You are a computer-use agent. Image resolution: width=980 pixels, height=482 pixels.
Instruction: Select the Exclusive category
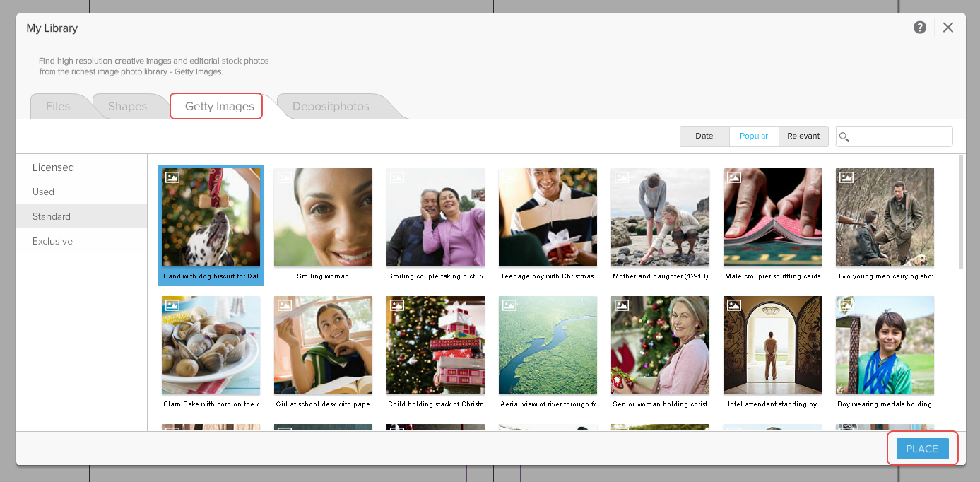(x=52, y=242)
